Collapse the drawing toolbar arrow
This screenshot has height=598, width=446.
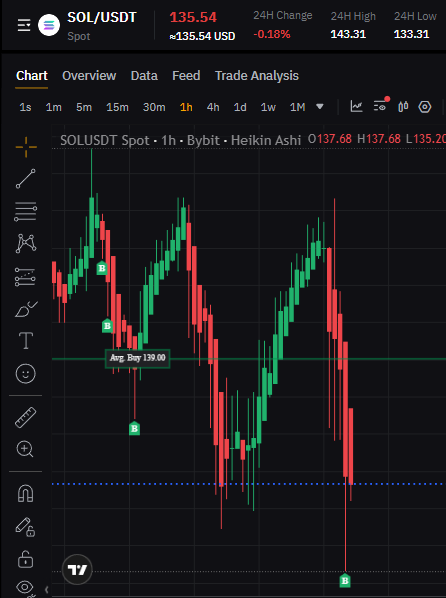[x=47, y=590]
